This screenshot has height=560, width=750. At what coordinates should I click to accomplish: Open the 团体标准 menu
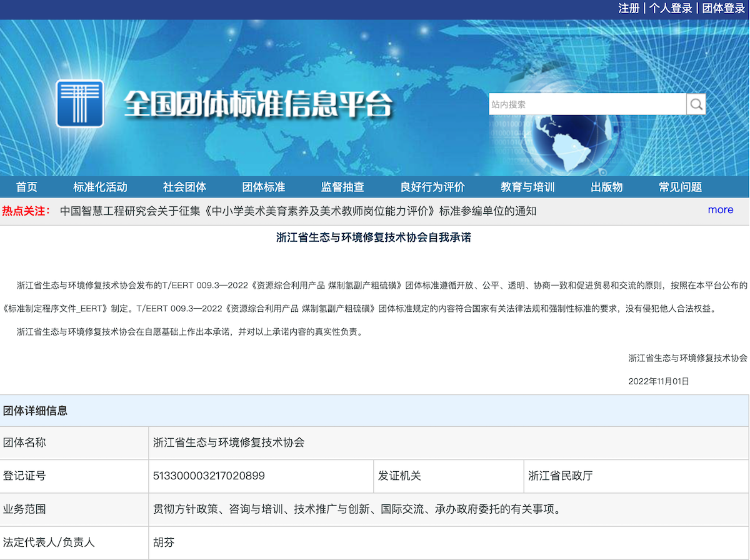click(x=264, y=187)
